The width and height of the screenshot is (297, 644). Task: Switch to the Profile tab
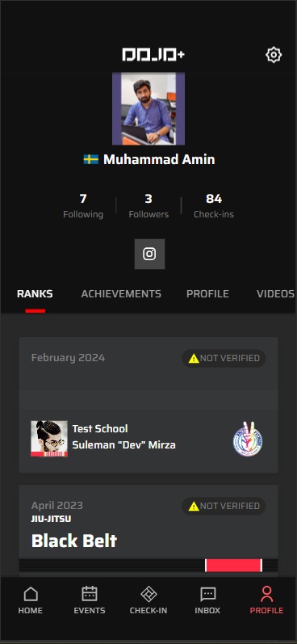(207, 294)
